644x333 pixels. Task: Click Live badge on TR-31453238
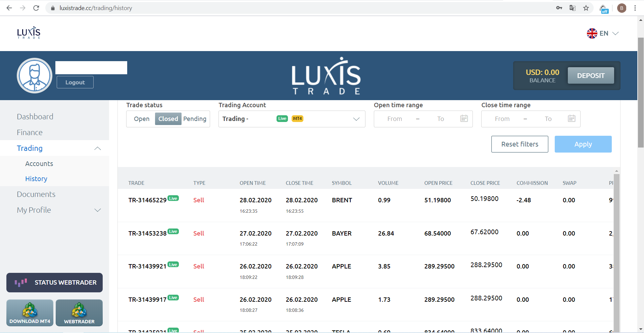(173, 231)
